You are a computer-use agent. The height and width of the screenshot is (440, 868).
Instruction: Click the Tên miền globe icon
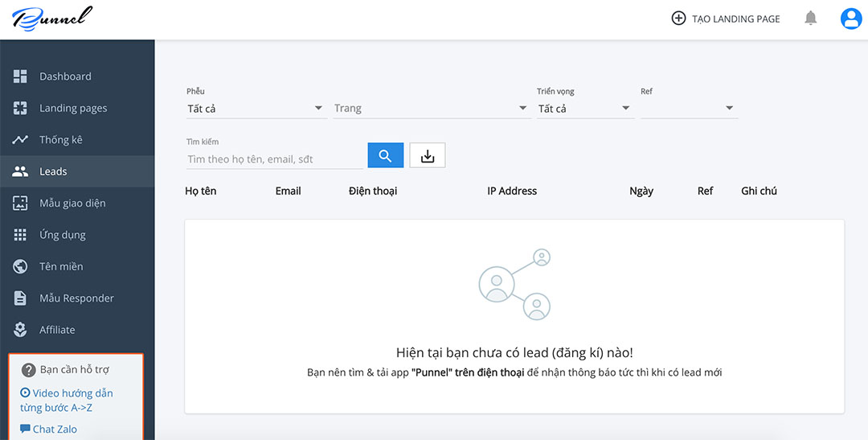tap(21, 266)
